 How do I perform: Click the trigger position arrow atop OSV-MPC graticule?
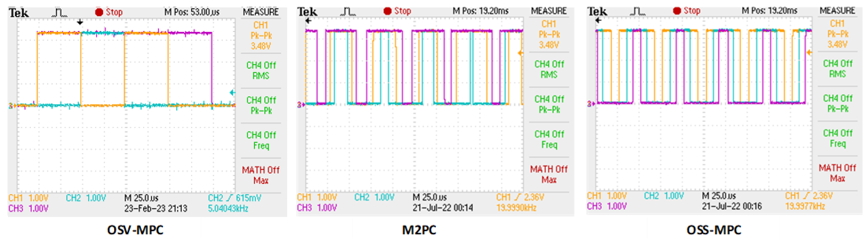(80, 22)
